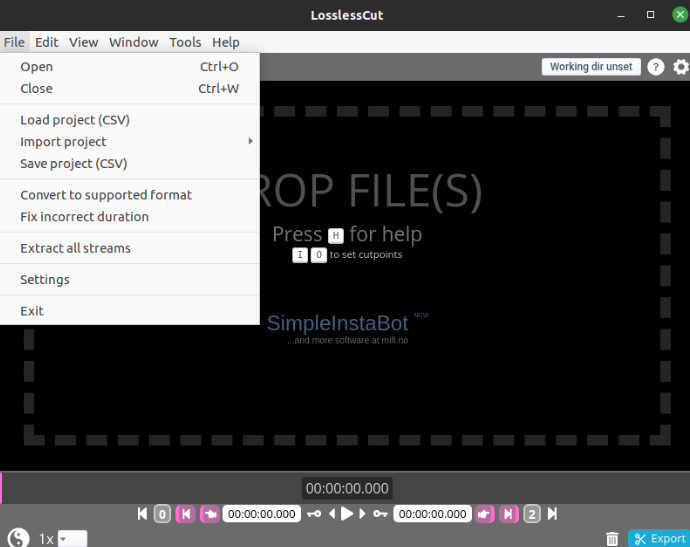Click current time display above controls
This screenshot has width=690, height=547.
click(x=347, y=488)
